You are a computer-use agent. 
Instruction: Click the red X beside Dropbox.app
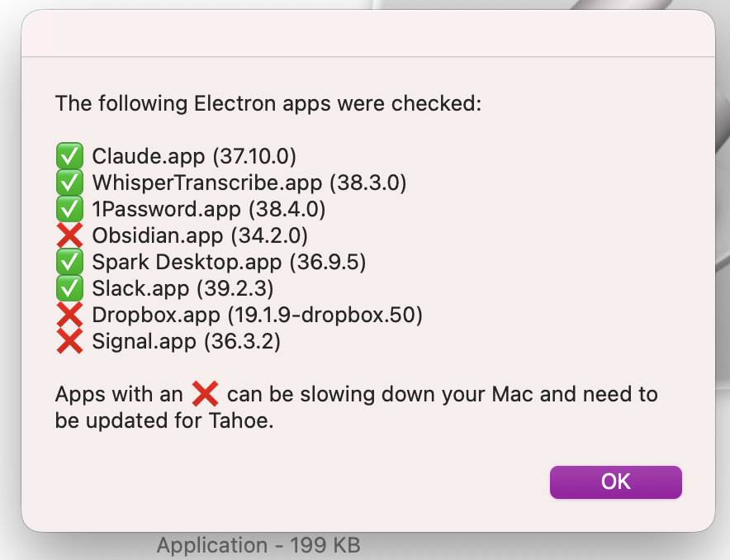click(x=69, y=315)
